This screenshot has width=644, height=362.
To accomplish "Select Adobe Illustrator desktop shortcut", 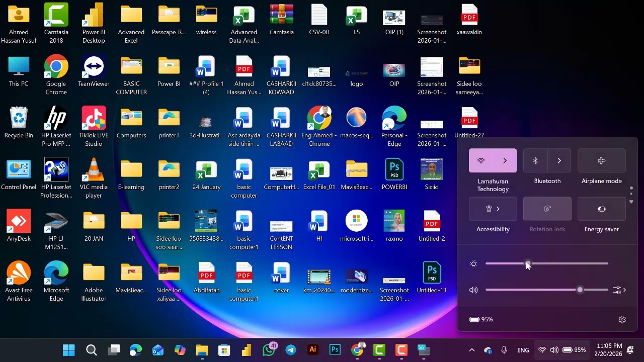I will tap(94, 282).
